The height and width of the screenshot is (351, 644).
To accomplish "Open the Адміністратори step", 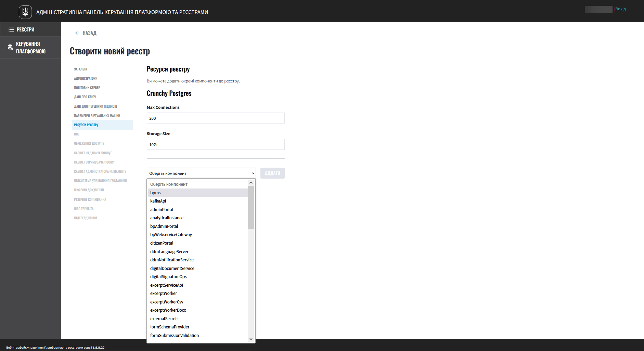I will [86, 78].
